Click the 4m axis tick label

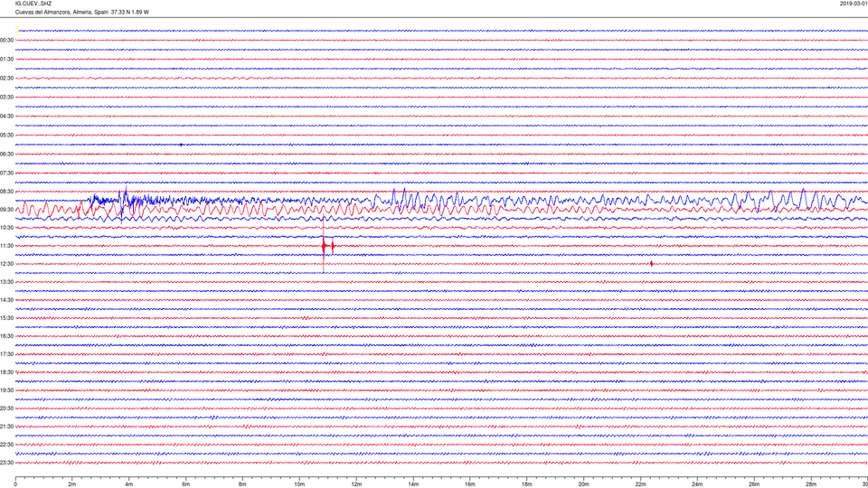pos(129,484)
